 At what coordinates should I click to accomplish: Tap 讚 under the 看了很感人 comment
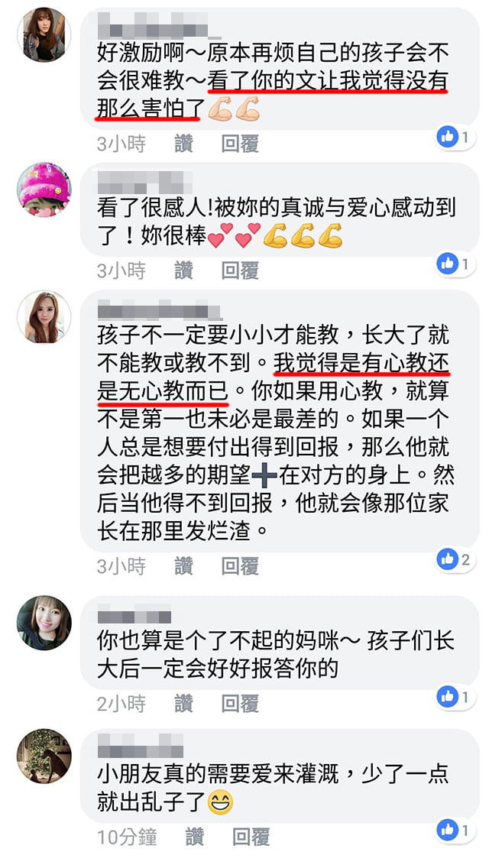pyautogui.click(x=184, y=270)
